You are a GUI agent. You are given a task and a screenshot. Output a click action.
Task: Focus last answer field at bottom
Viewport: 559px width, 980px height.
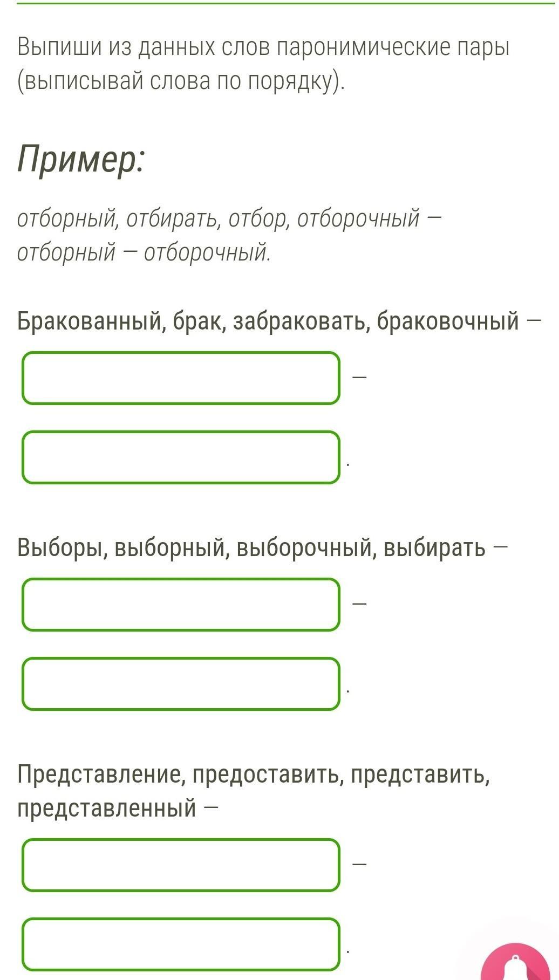click(x=181, y=944)
